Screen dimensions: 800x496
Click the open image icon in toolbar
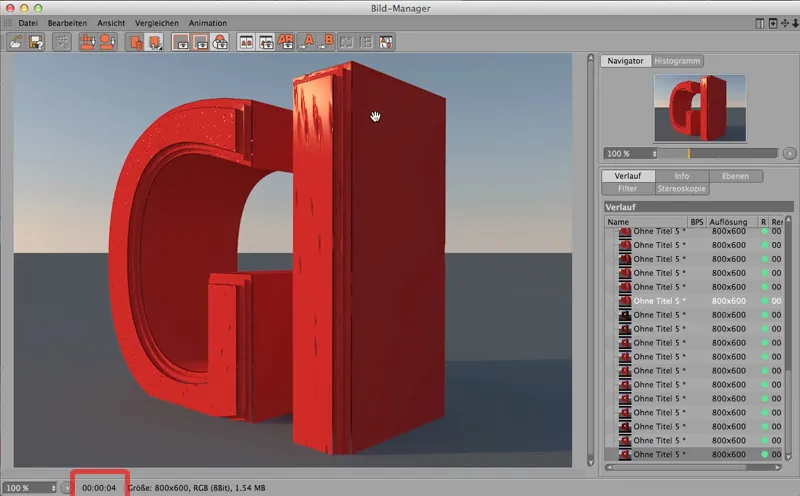(16, 42)
